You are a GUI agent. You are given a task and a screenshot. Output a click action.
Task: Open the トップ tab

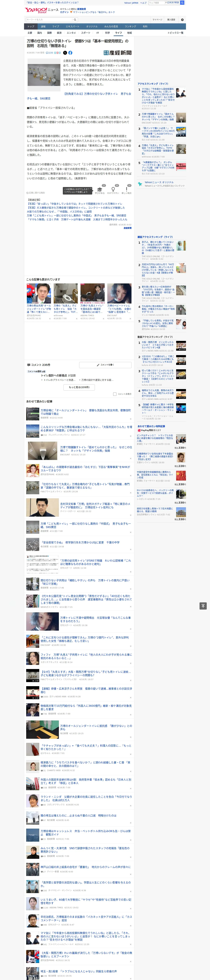tap(31, 26)
